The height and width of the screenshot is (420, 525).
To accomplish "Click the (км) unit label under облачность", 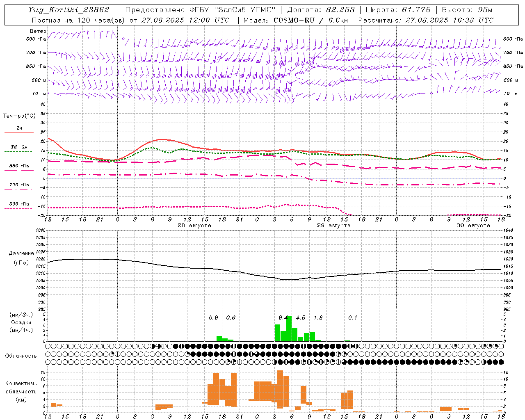I will pyautogui.click(x=21, y=399).
